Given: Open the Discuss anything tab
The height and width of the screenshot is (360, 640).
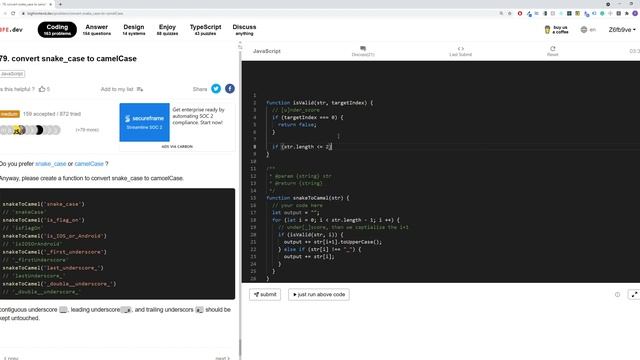Looking at the screenshot, I should pos(244,30).
